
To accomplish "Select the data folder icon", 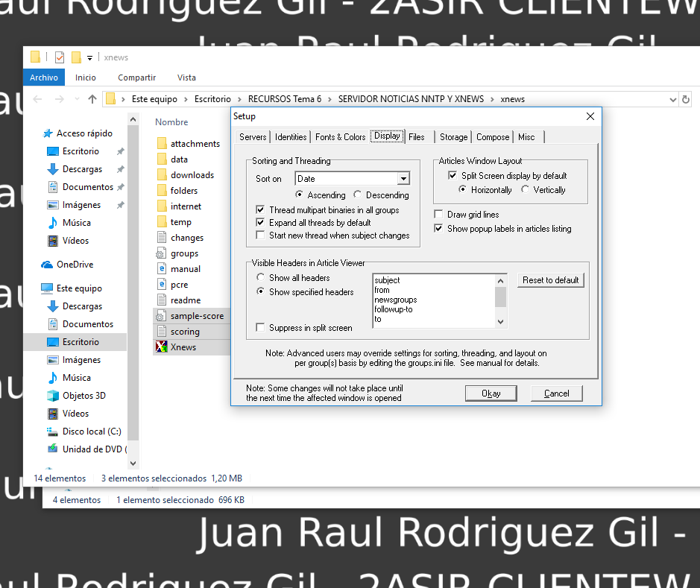I will (162, 159).
